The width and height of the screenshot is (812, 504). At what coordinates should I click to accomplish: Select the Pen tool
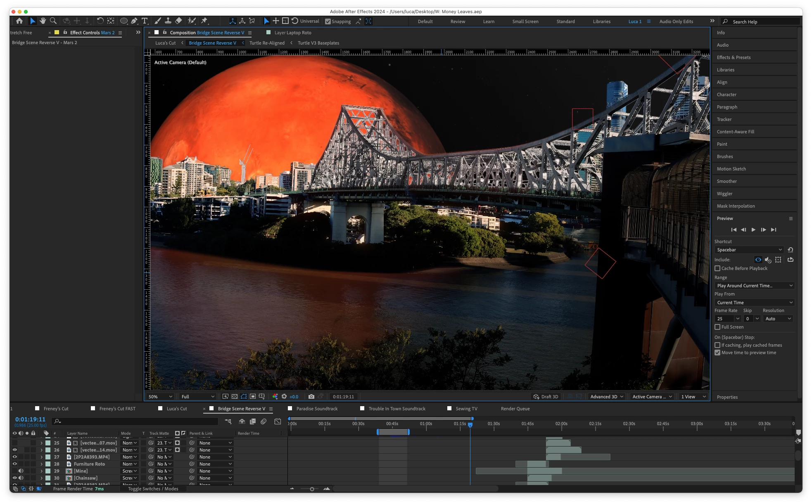pyautogui.click(x=134, y=21)
